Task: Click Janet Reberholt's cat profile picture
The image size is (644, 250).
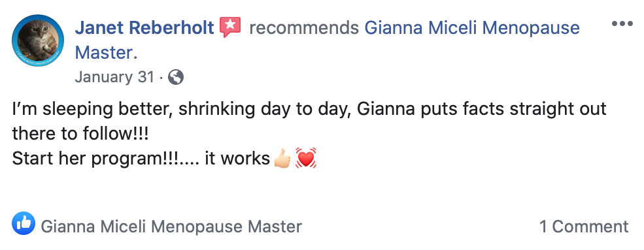Action: (x=38, y=40)
